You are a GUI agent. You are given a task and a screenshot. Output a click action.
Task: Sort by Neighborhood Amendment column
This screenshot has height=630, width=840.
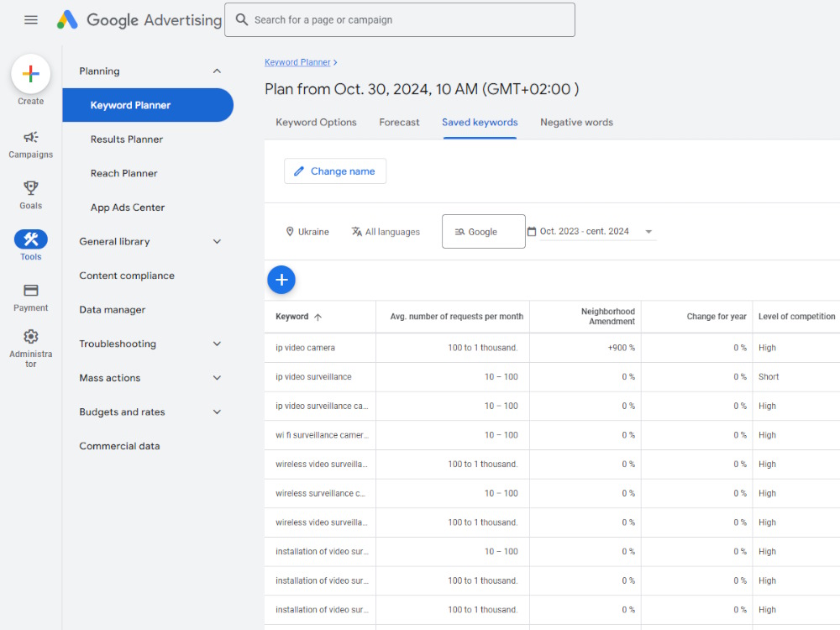(607, 317)
